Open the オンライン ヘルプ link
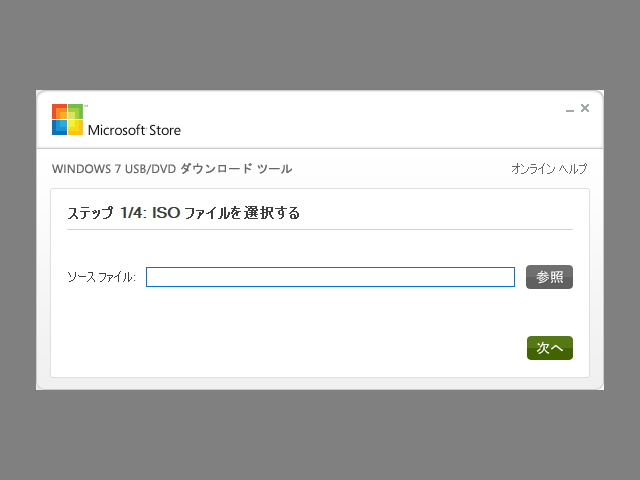This screenshot has width=640, height=480. [x=549, y=169]
